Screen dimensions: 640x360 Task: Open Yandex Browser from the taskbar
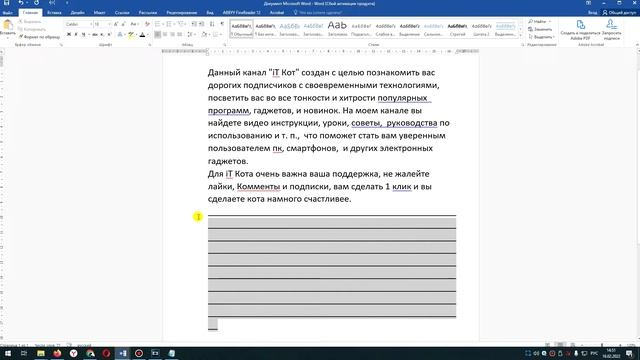(73, 353)
